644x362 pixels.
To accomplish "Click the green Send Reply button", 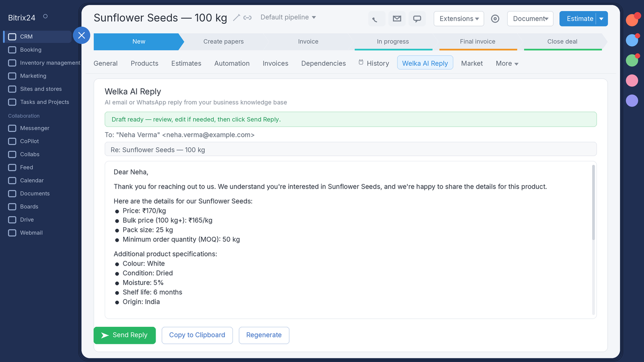I will [x=125, y=335].
